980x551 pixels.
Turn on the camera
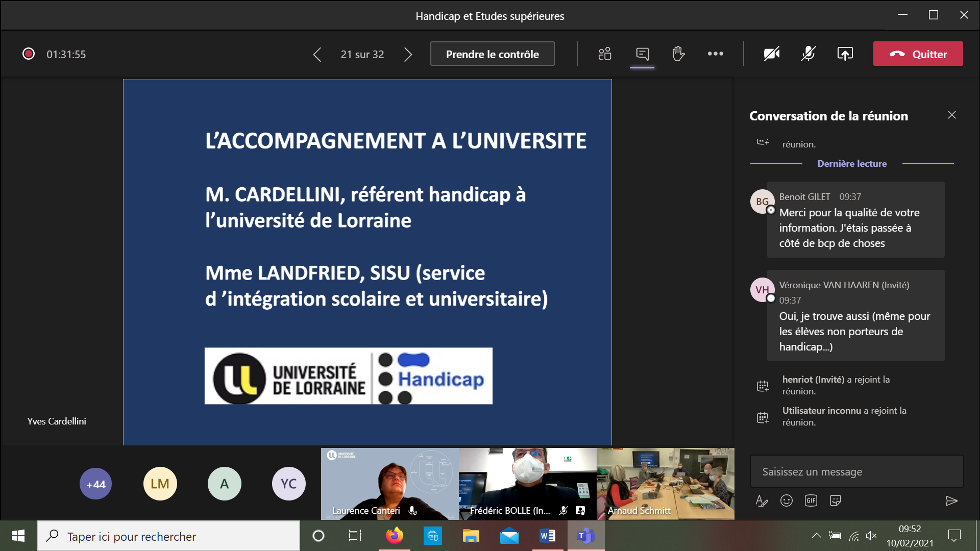click(x=771, y=54)
